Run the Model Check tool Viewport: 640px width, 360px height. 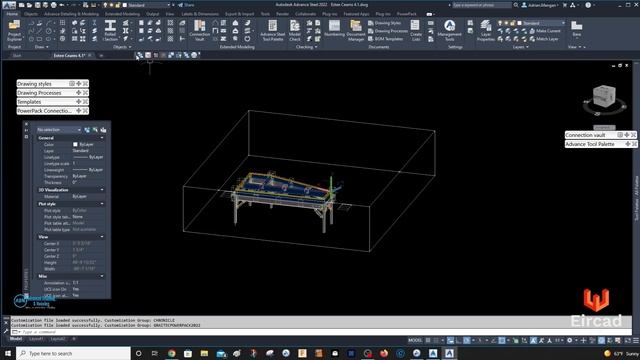tap(295, 31)
